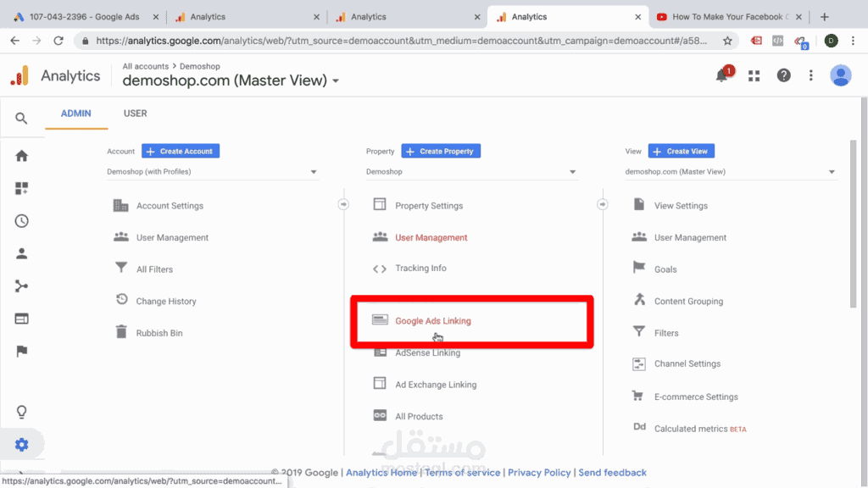Click the Conversions flag icon
This screenshot has height=488, width=868.
(23, 351)
